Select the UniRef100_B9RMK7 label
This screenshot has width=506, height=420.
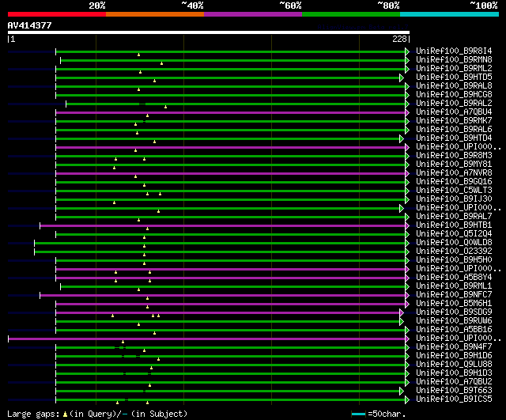pyautogui.click(x=454, y=121)
